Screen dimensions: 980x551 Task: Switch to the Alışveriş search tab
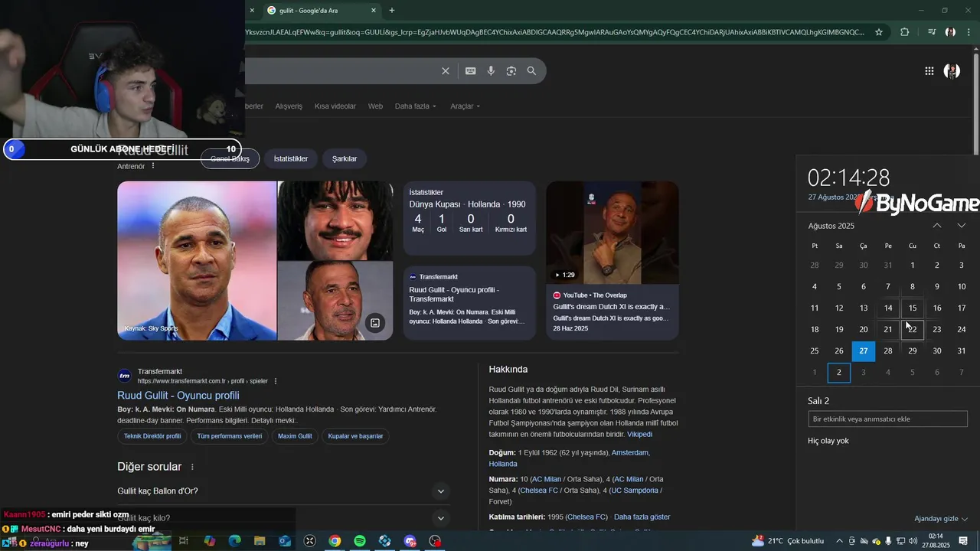[289, 106]
